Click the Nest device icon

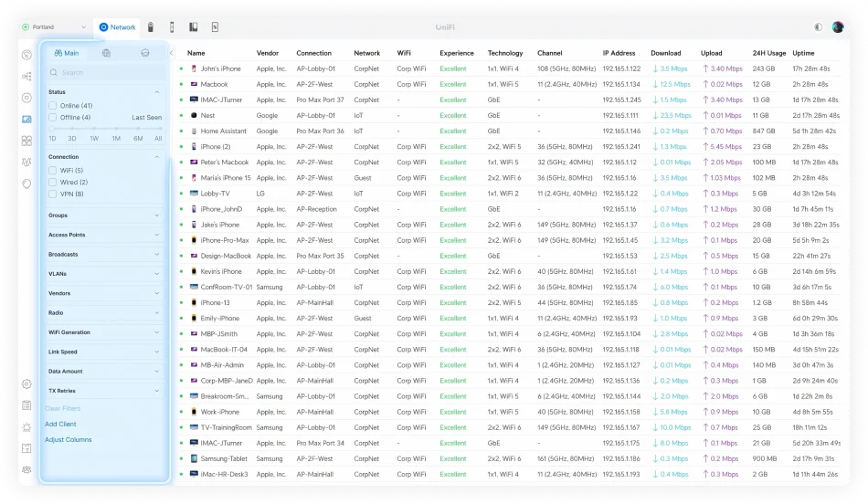pos(194,116)
